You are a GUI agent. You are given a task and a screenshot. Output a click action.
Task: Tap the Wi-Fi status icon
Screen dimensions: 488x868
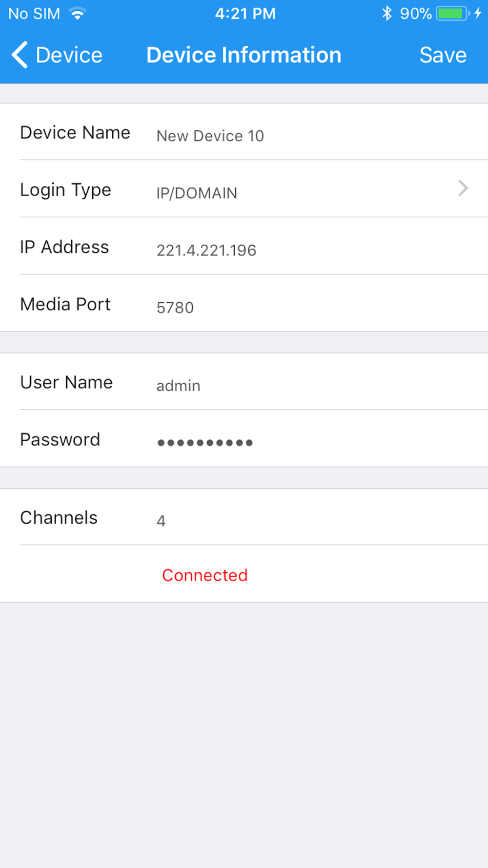pyautogui.click(x=77, y=14)
